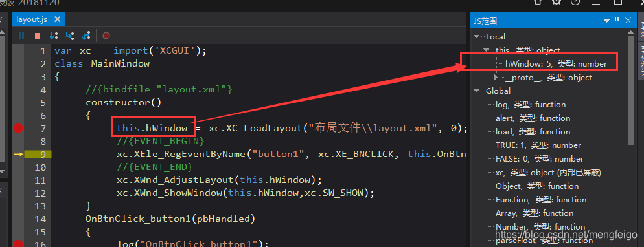Viewport: 644px width, 247px height.
Task: Collapse the Local scope node
Action: click(x=476, y=36)
